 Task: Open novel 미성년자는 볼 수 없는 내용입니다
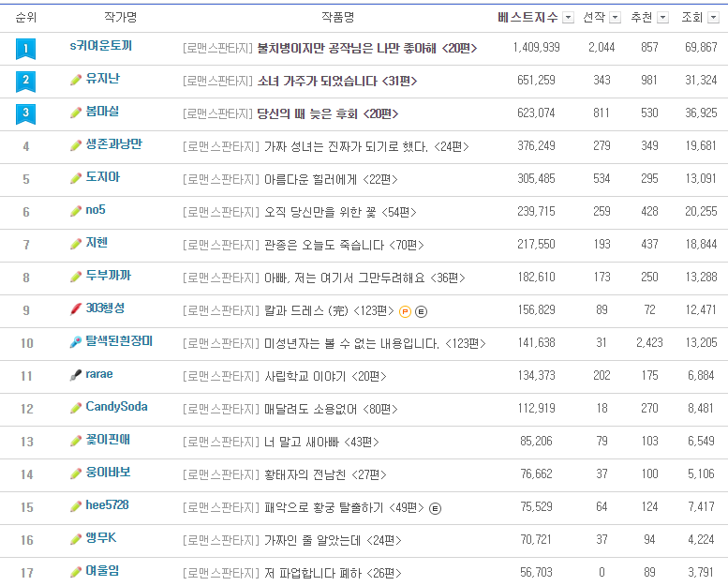[375, 344]
